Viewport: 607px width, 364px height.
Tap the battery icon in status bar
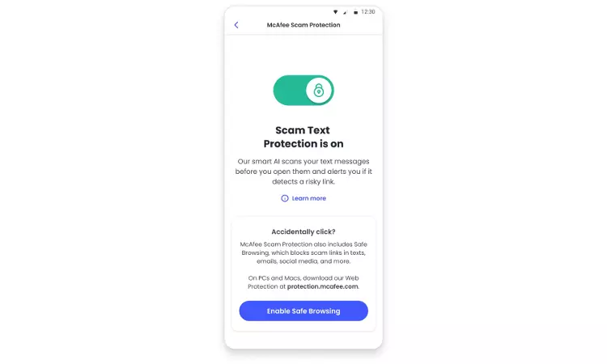[x=355, y=12]
